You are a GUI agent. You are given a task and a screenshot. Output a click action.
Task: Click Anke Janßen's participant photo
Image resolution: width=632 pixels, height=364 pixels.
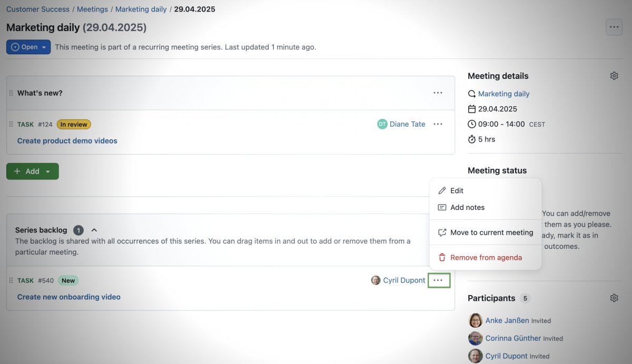tap(475, 320)
